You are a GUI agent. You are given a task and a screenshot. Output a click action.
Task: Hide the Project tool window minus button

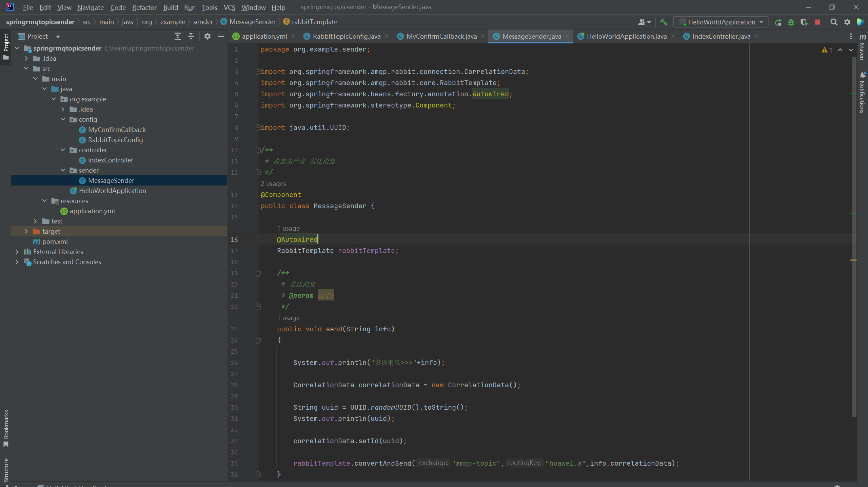pyautogui.click(x=221, y=36)
